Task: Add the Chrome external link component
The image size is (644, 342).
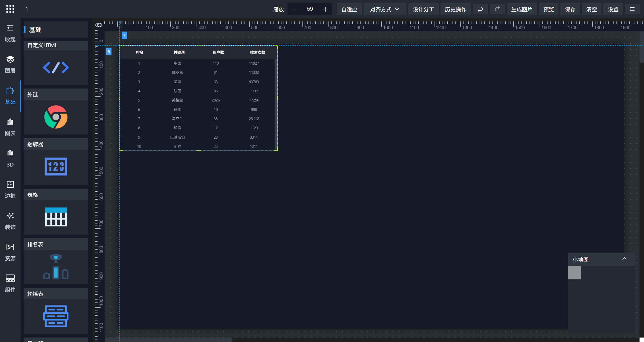Action: click(56, 117)
